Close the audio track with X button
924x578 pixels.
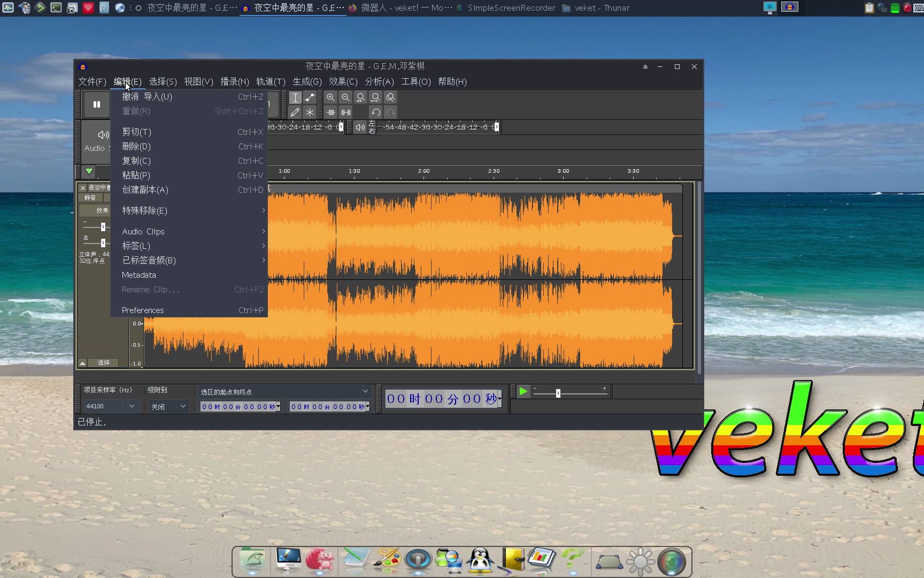83,188
